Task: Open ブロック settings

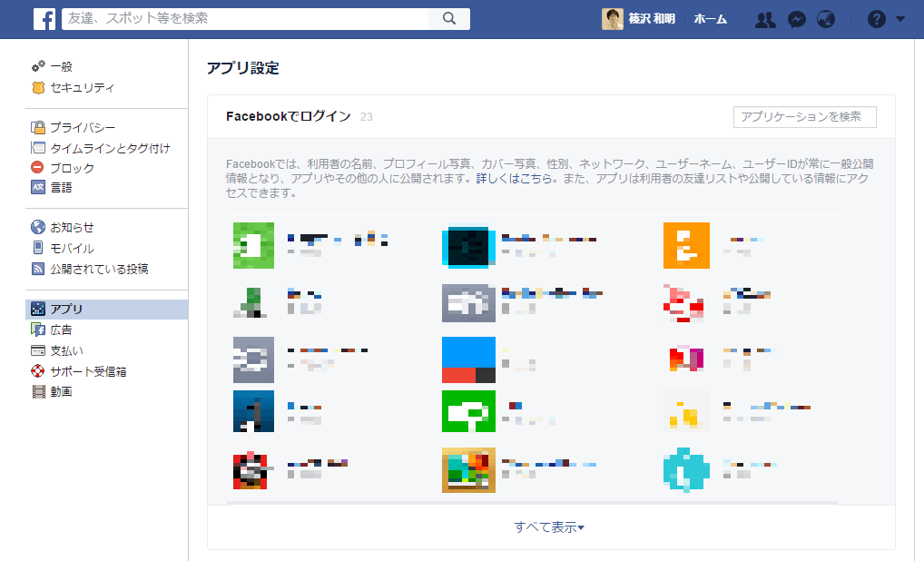Action: tap(72, 168)
